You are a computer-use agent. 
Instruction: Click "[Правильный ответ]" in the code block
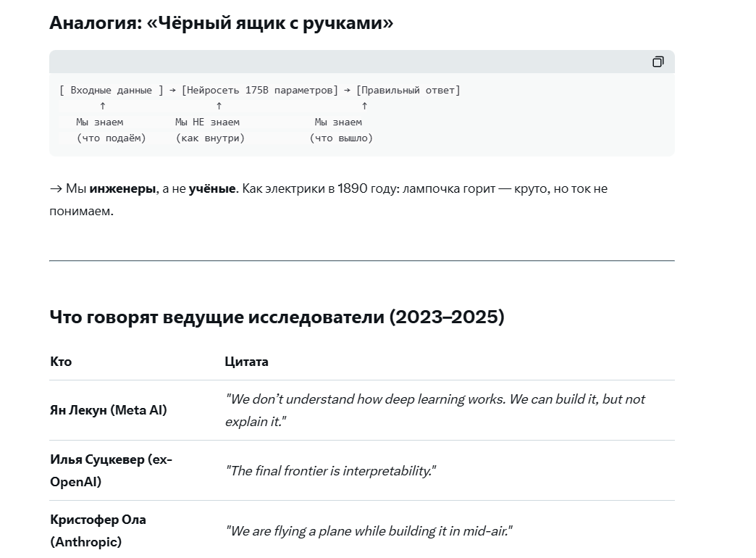click(x=408, y=90)
